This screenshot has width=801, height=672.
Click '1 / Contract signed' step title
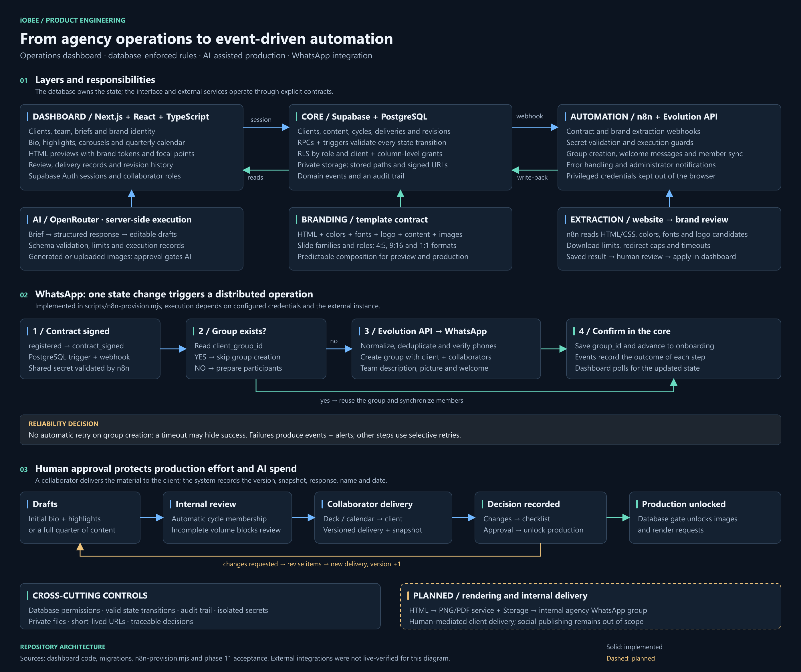click(71, 331)
